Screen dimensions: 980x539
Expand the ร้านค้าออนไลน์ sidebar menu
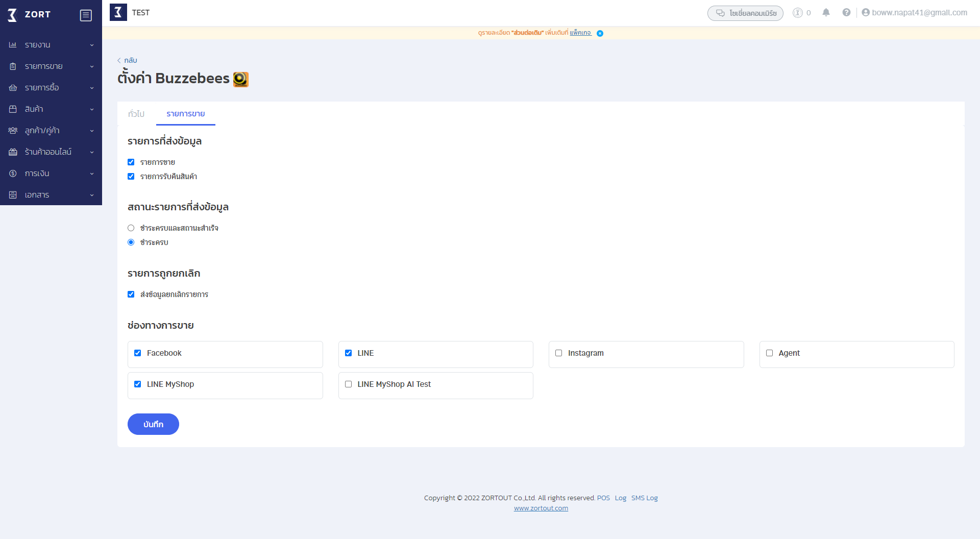pyautogui.click(x=13, y=152)
